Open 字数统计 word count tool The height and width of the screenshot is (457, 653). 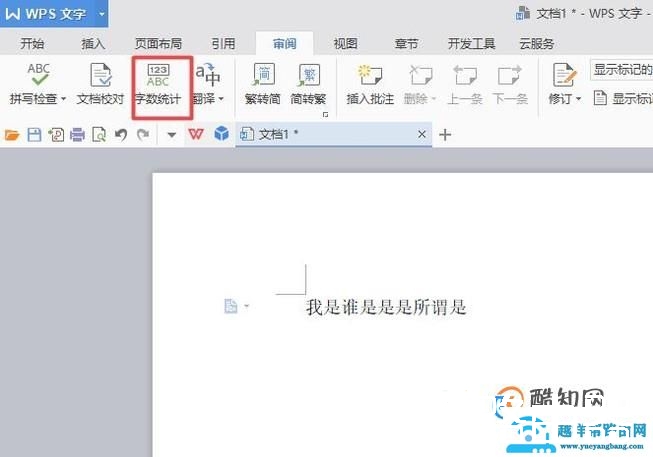(x=158, y=84)
